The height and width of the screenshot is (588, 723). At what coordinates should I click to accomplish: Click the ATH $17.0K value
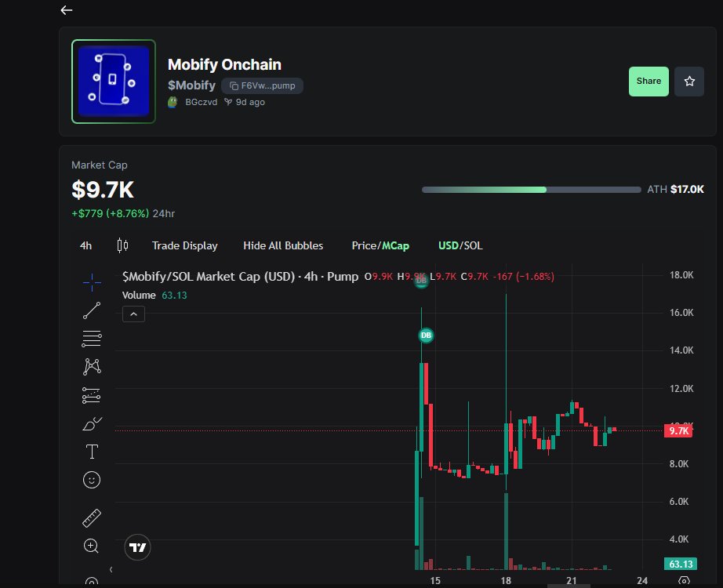click(687, 189)
